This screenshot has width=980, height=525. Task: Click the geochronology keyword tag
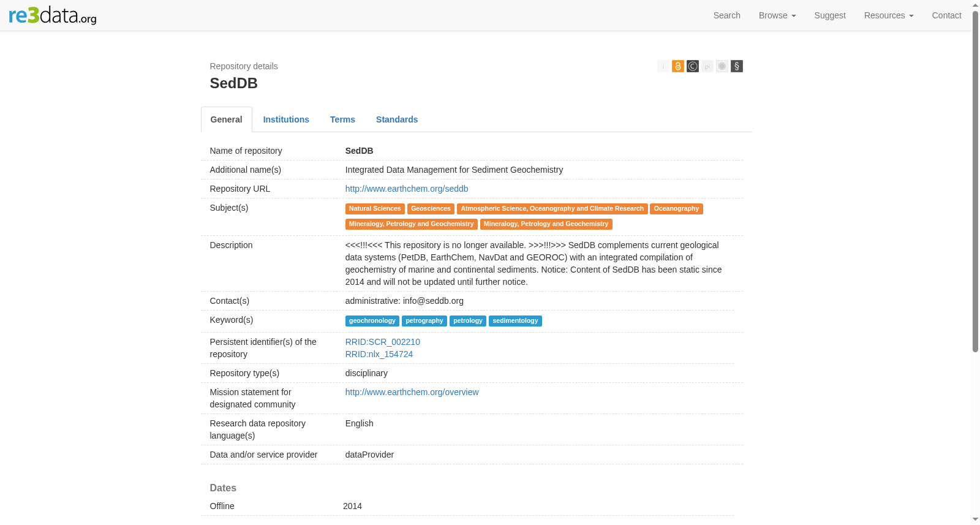click(x=372, y=321)
